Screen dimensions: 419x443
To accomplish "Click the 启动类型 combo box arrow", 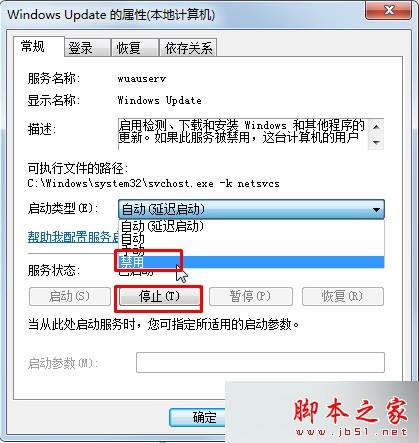I will 376,210.
